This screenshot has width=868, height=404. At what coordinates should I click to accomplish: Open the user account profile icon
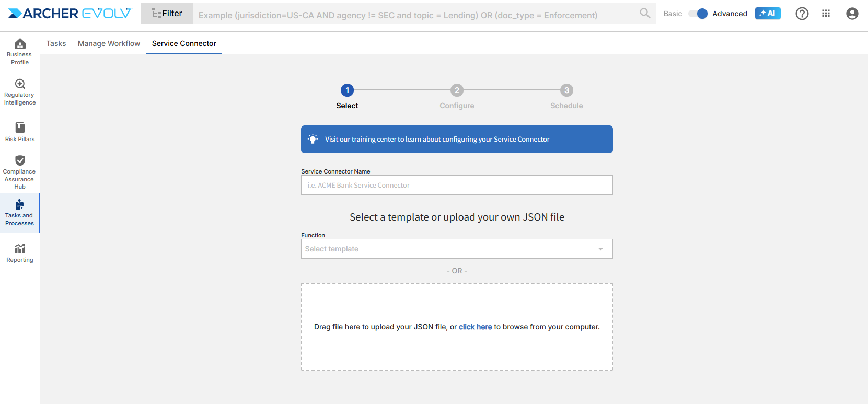pyautogui.click(x=852, y=14)
